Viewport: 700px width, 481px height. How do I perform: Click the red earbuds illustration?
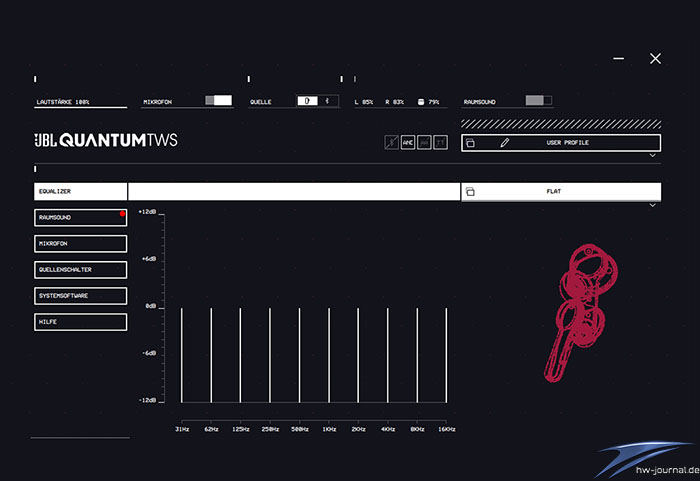pyautogui.click(x=580, y=313)
